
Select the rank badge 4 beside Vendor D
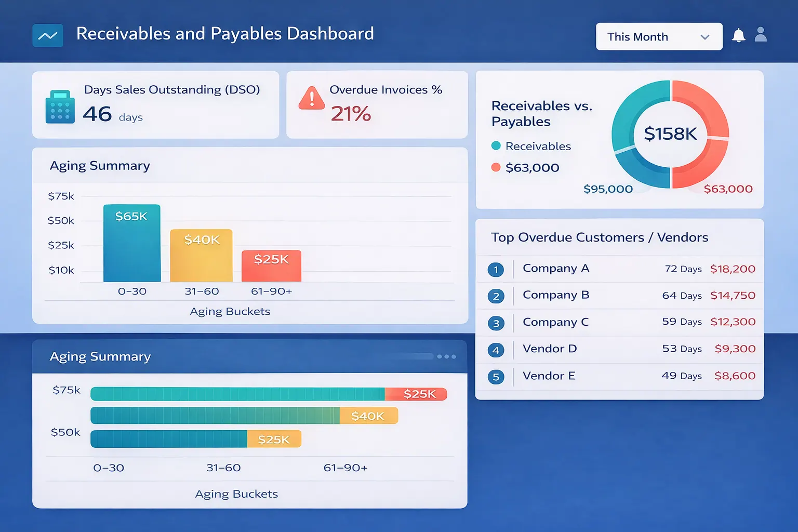pos(496,350)
